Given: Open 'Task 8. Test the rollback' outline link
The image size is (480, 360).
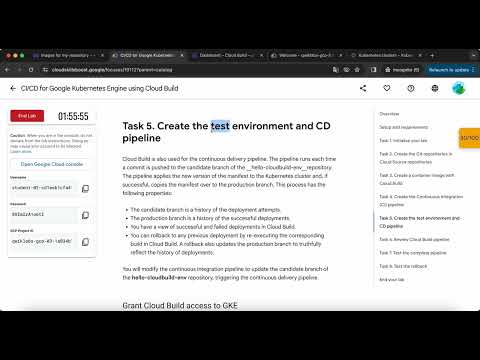Looking at the screenshot, I should pos(403,266).
